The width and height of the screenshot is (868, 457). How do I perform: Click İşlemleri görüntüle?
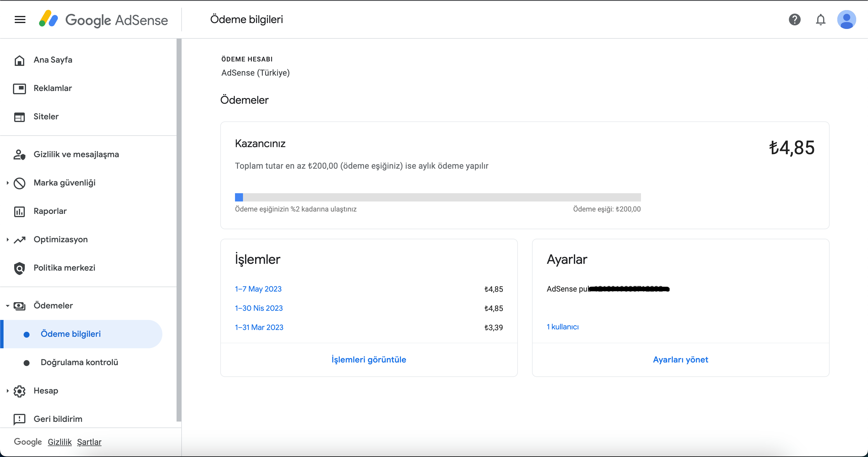(369, 360)
